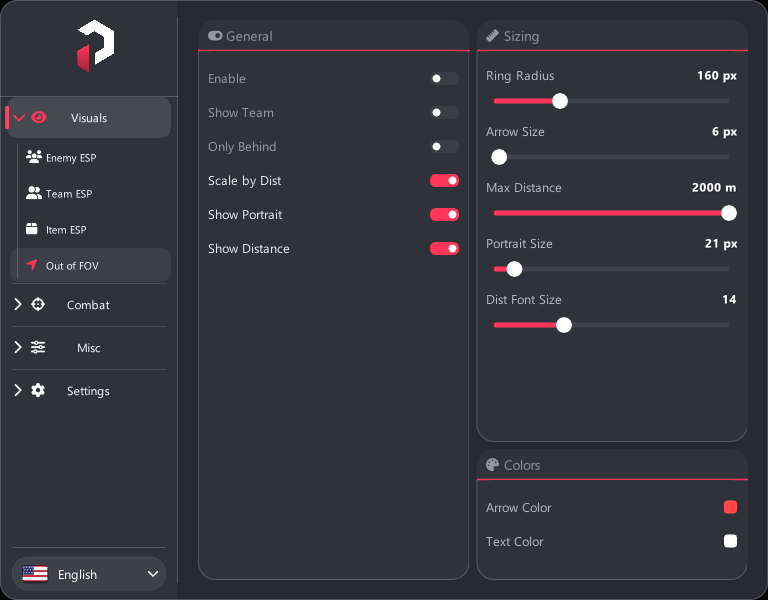This screenshot has height=600, width=768.
Task: Turn on the Show Team toggle
Action: pyautogui.click(x=444, y=113)
